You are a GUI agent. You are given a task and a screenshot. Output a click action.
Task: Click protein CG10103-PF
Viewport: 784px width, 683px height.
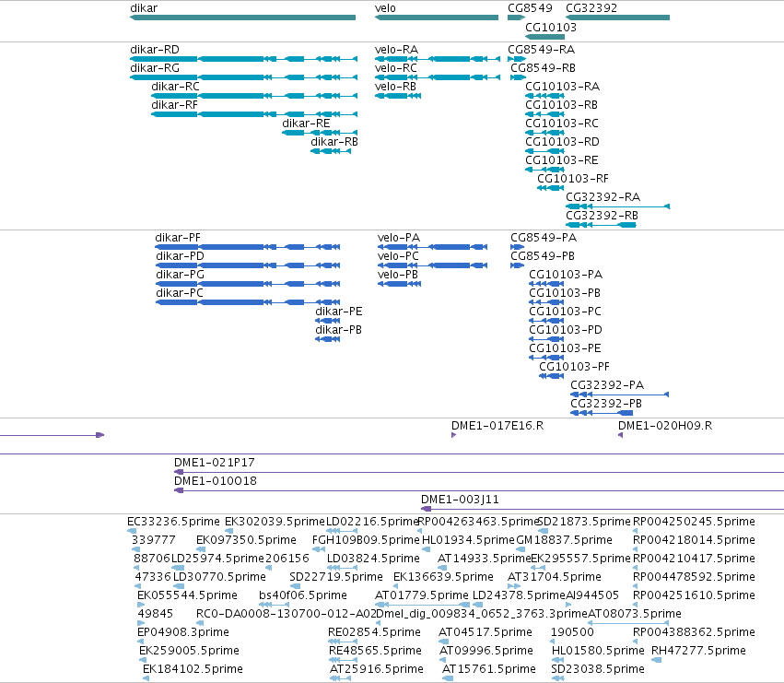point(552,376)
